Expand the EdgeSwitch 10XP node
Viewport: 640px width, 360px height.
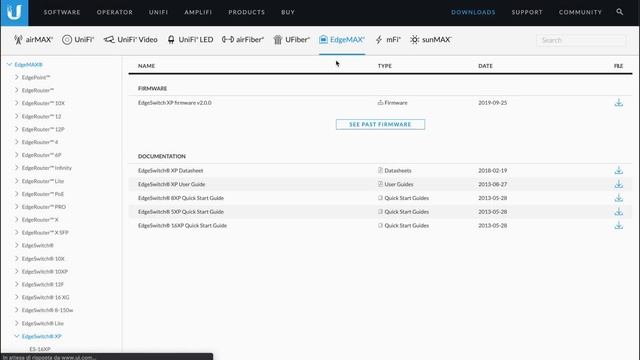[x=17, y=271]
